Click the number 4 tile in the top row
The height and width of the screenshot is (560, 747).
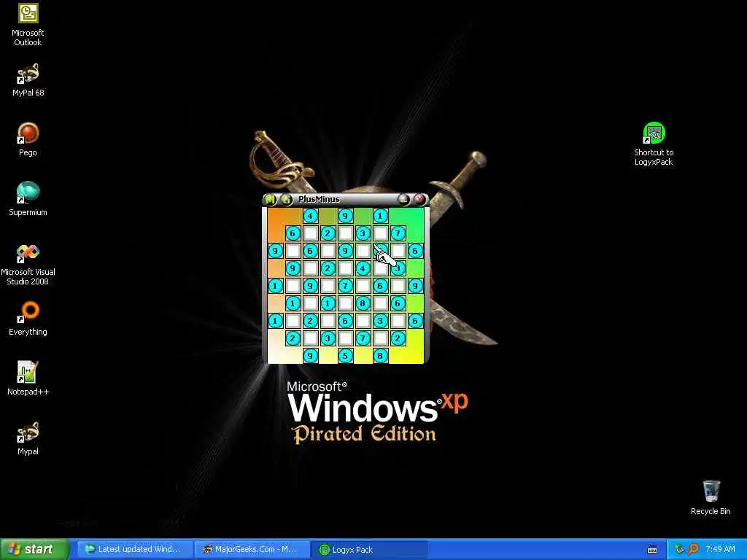tap(311, 216)
